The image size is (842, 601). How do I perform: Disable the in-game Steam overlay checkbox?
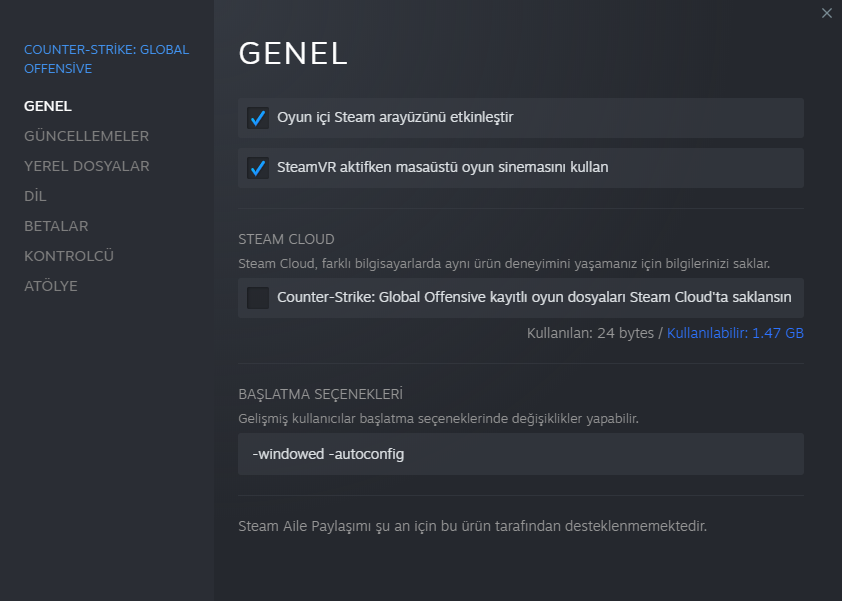[x=258, y=118]
